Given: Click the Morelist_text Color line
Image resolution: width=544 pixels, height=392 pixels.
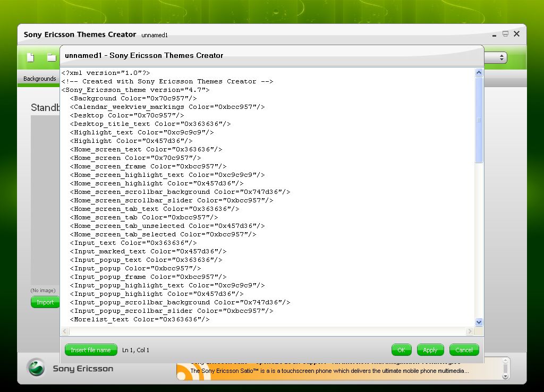Looking at the screenshot, I should [140, 320].
